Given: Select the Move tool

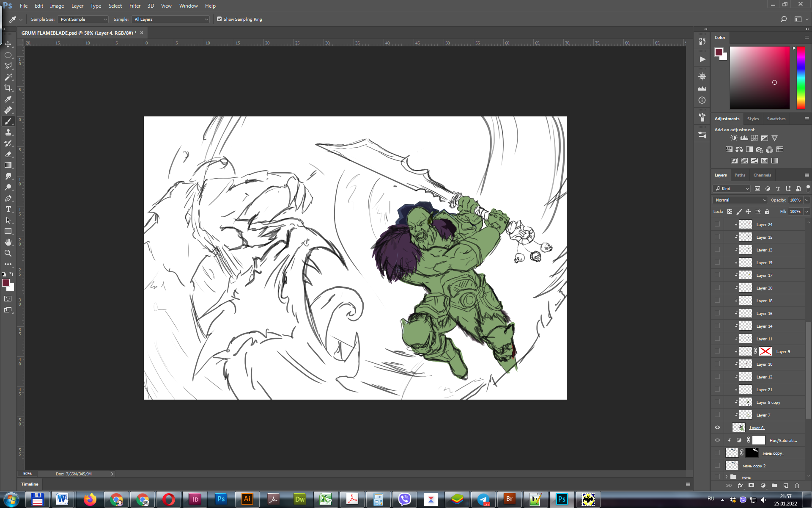Looking at the screenshot, I should click(x=8, y=44).
